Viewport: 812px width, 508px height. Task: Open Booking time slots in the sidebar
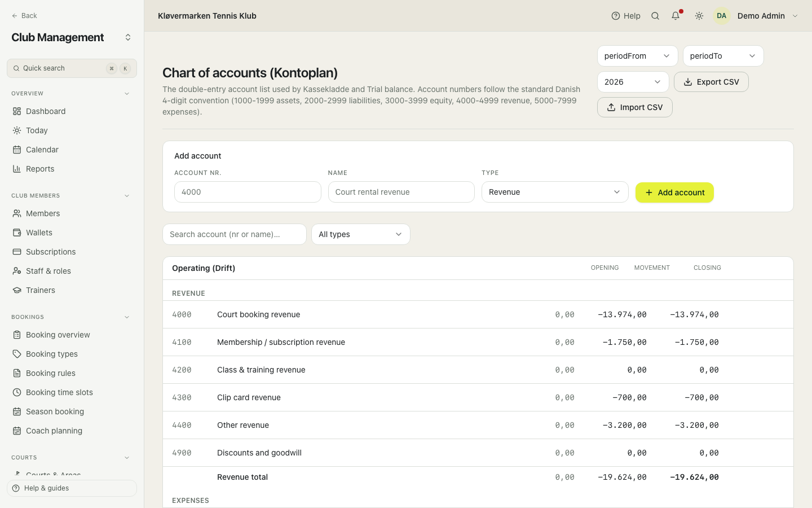tap(72, 392)
